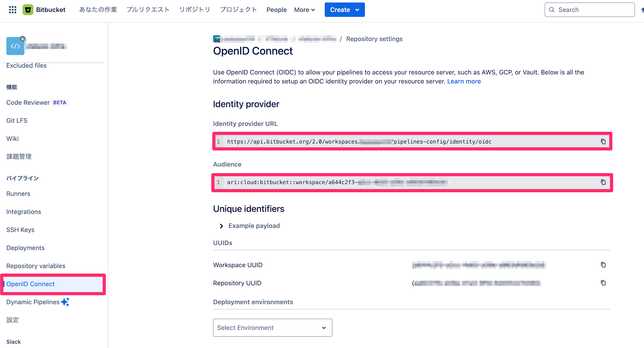Click the Identity provider URL text
The image size is (644, 348).
tap(359, 142)
